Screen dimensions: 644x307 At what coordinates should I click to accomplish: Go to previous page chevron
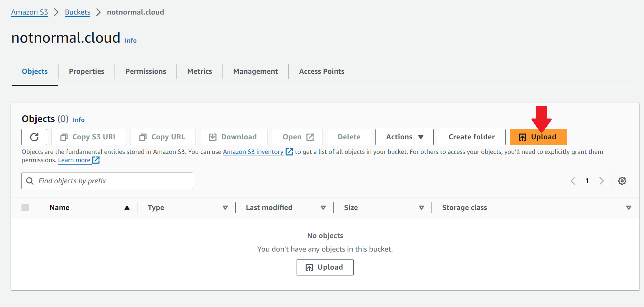point(573,181)
